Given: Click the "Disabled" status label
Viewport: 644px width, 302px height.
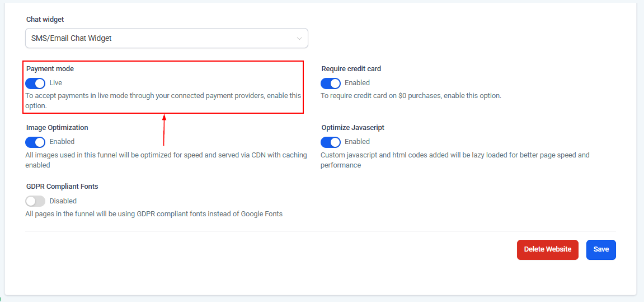Looking at the screenshot, I should (63, 201).
